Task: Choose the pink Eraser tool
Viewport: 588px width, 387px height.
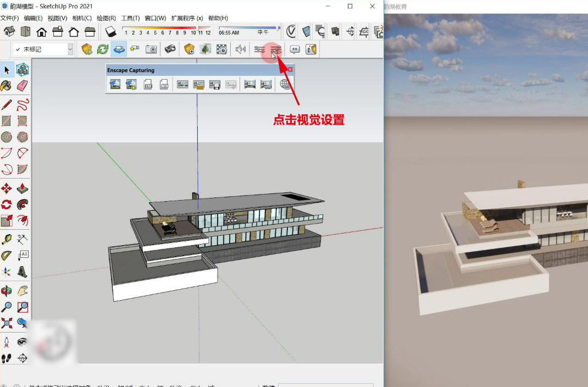Action: pos(23,86)
